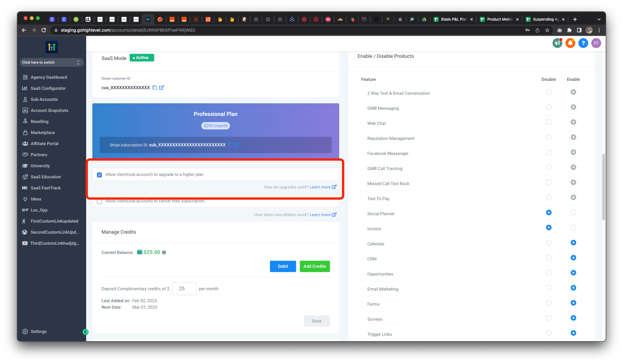
Task: Click the Agency Dashboard icon
Action: (25, 77)
